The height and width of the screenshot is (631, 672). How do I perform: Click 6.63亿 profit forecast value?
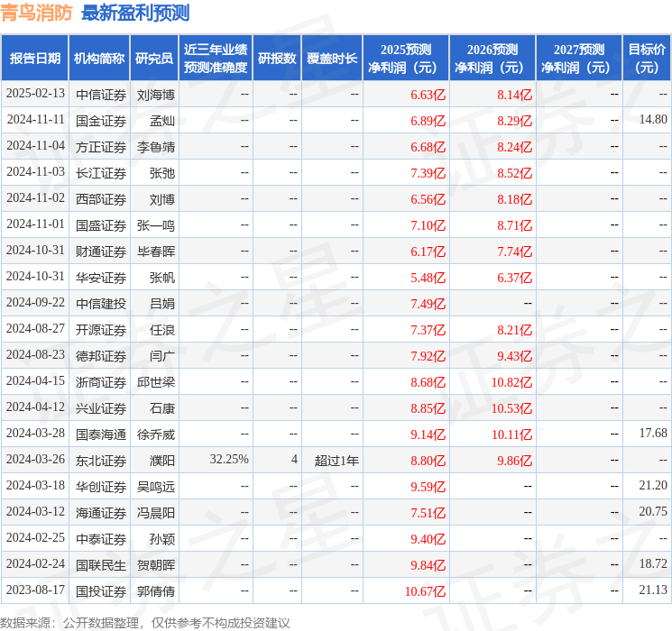428,95
